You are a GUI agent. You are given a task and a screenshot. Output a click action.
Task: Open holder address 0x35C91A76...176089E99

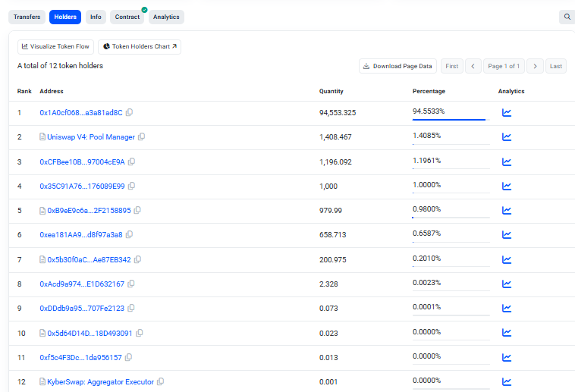tap(82, 186)
